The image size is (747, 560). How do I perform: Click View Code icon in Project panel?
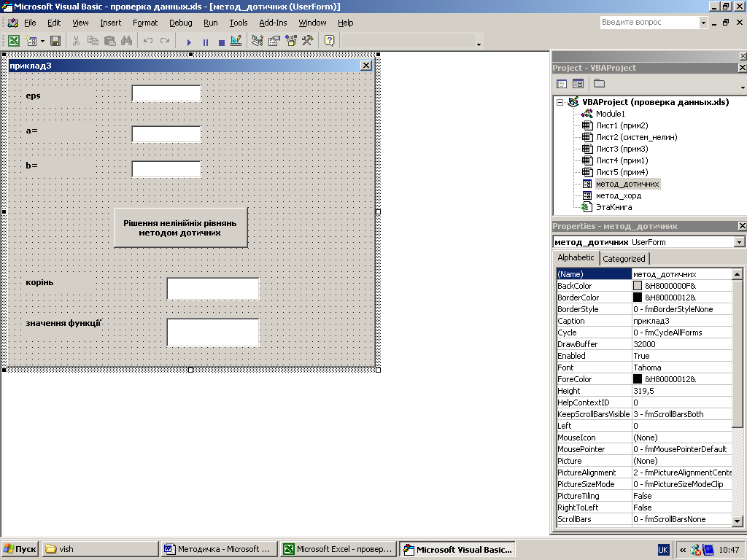tap(562, 84)
